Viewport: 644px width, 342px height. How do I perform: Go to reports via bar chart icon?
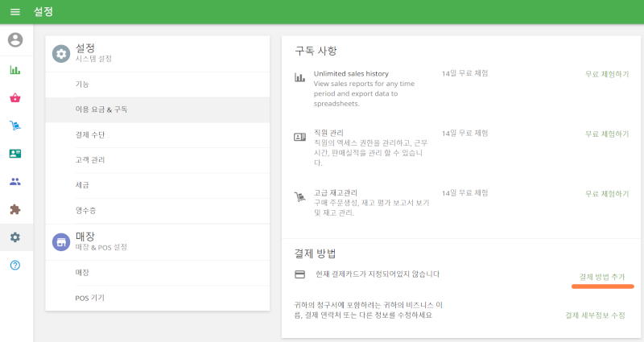(15, 70)
